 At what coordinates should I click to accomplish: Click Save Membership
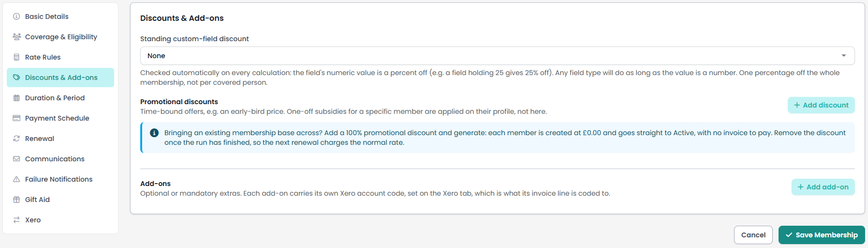pyautogui.click(x=822, y=235)
